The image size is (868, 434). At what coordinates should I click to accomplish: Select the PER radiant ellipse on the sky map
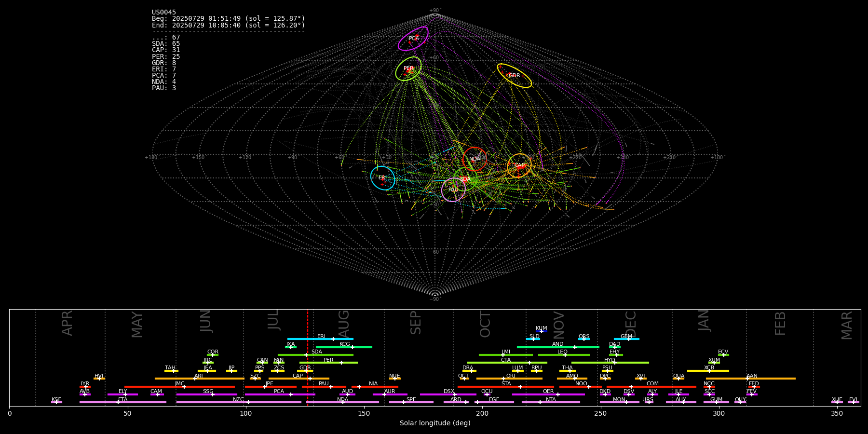click(408, 68)
